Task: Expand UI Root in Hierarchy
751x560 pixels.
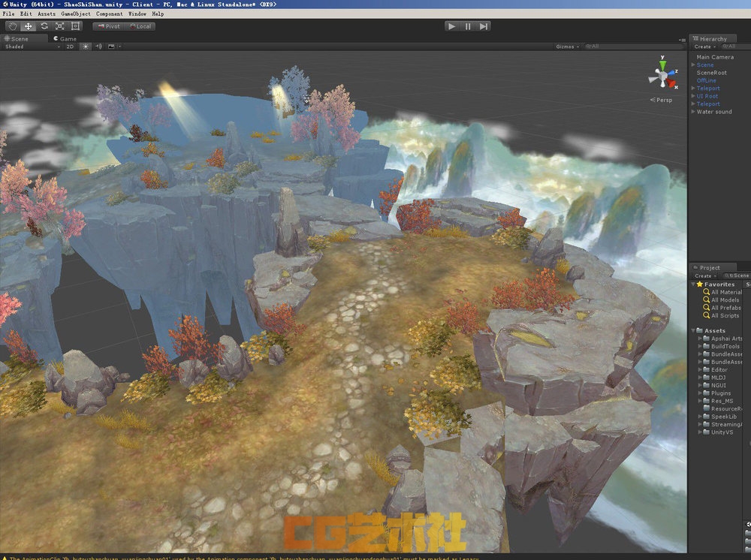Action: pos(693,96)
